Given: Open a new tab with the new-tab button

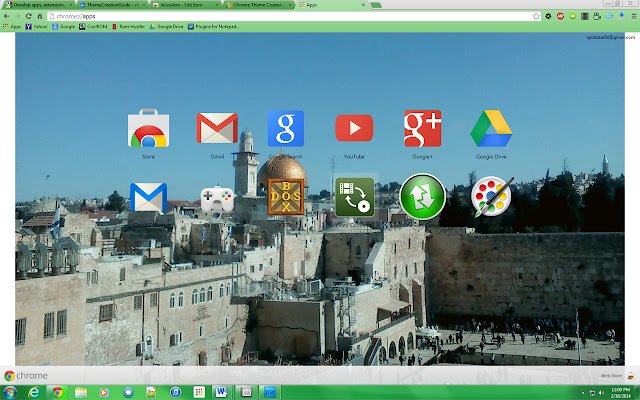Looking at the screenshot, I should pos(376,5).
